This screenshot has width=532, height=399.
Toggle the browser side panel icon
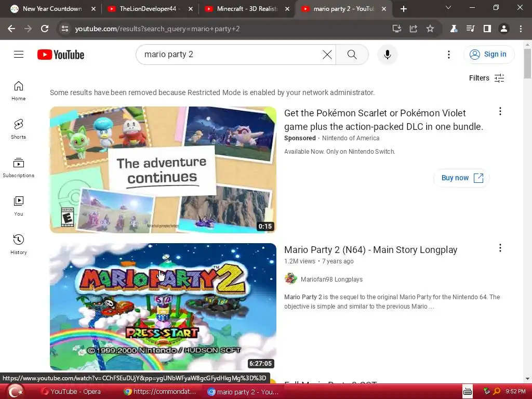point(487,29)
